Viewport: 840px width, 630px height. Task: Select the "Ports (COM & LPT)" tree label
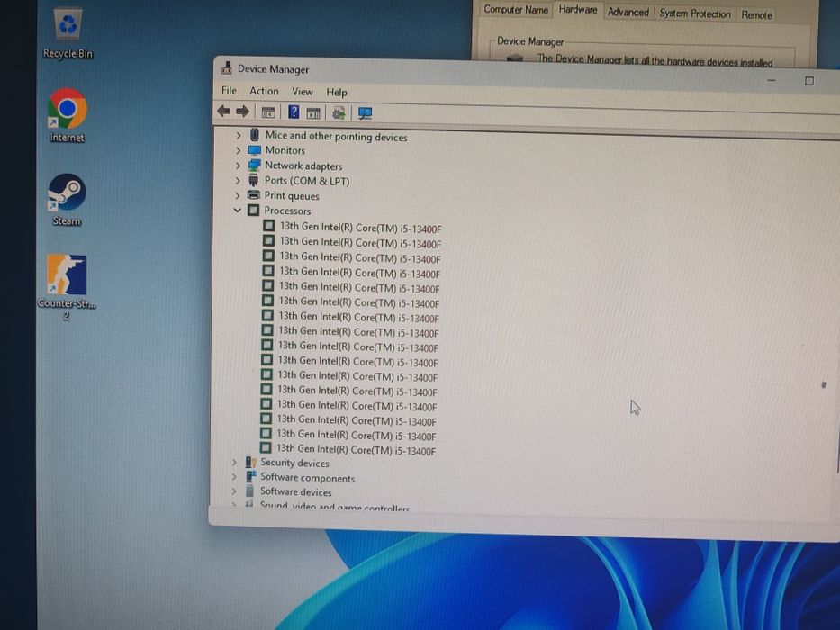pos(307,181)
